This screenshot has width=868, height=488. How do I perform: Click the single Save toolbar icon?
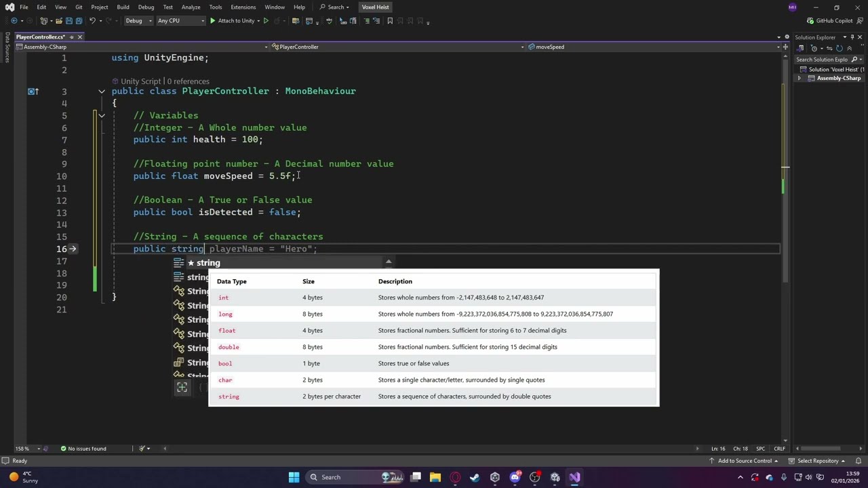click(x=68, y=21)
